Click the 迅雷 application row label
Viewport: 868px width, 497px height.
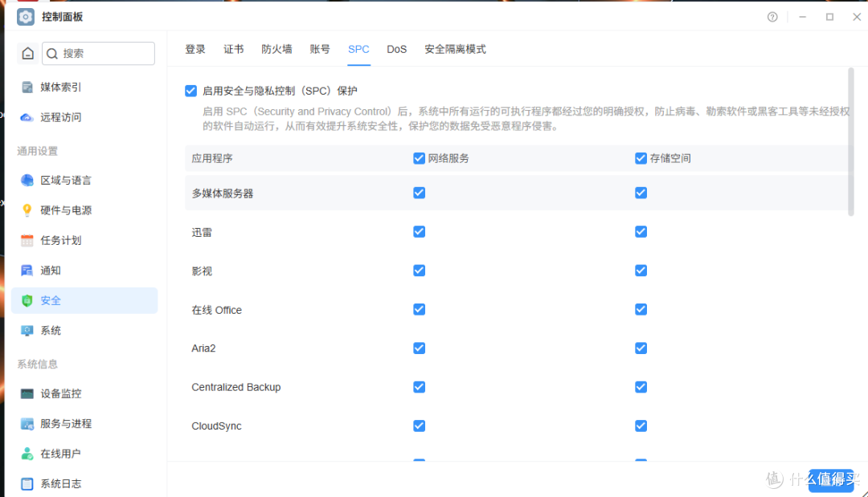click(202, 232)
